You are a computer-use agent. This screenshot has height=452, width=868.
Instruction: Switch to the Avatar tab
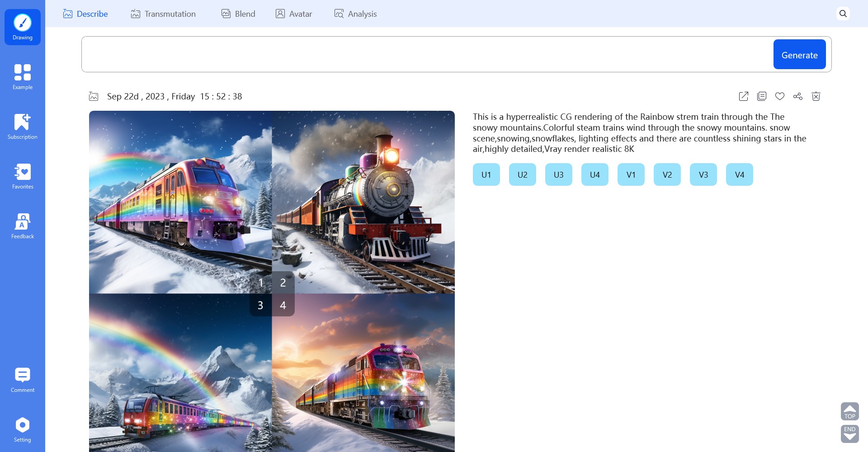[x=294, y=14]
